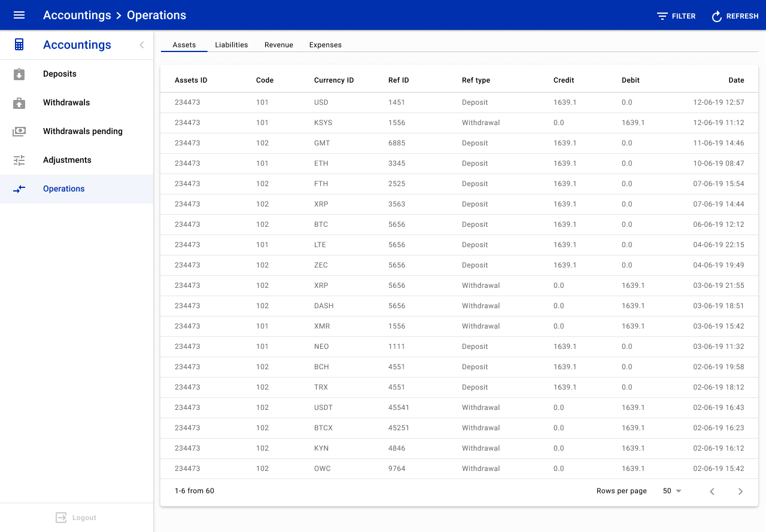Open Deposits in the sidebar
The height and width of the screenshot is (532, 766).
(x=77, y=74)
